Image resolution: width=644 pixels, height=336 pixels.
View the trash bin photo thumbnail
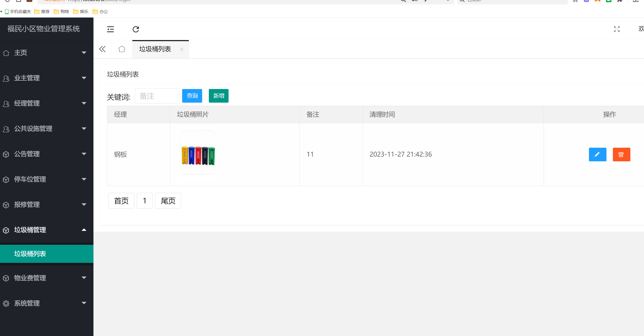pyautogui.click(x=198, y=152)
